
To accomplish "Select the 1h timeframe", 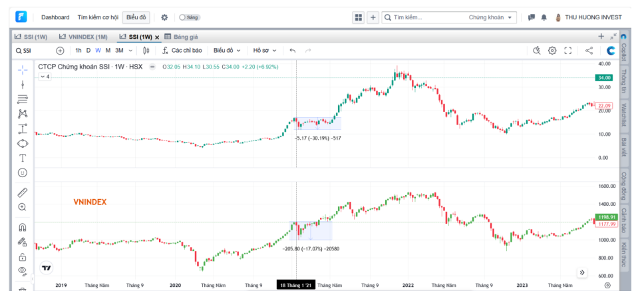I will coord(78,51).
